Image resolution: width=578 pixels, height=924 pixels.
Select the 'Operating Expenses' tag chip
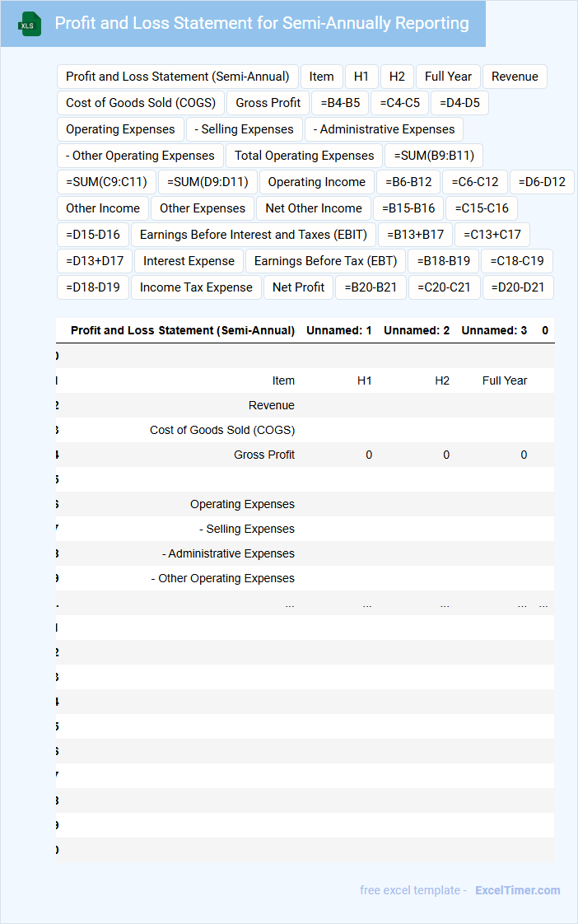(120, 129)
